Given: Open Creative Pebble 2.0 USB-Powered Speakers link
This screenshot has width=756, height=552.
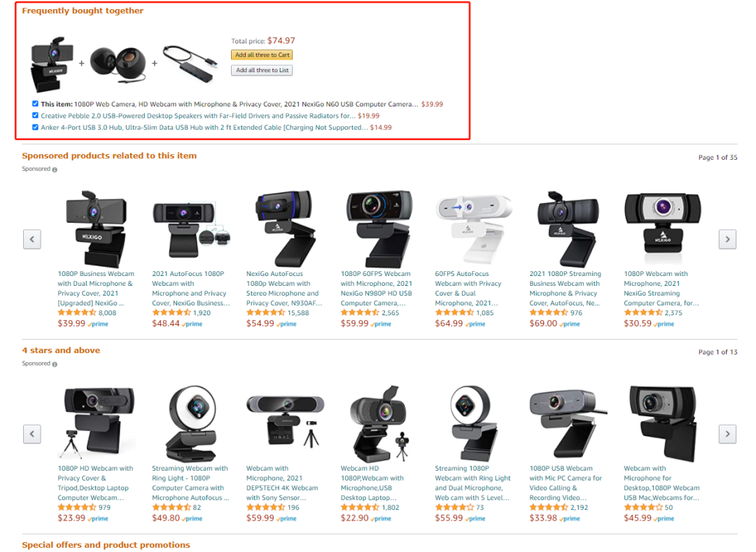Looking at the screenshot, I should point(198,116).
